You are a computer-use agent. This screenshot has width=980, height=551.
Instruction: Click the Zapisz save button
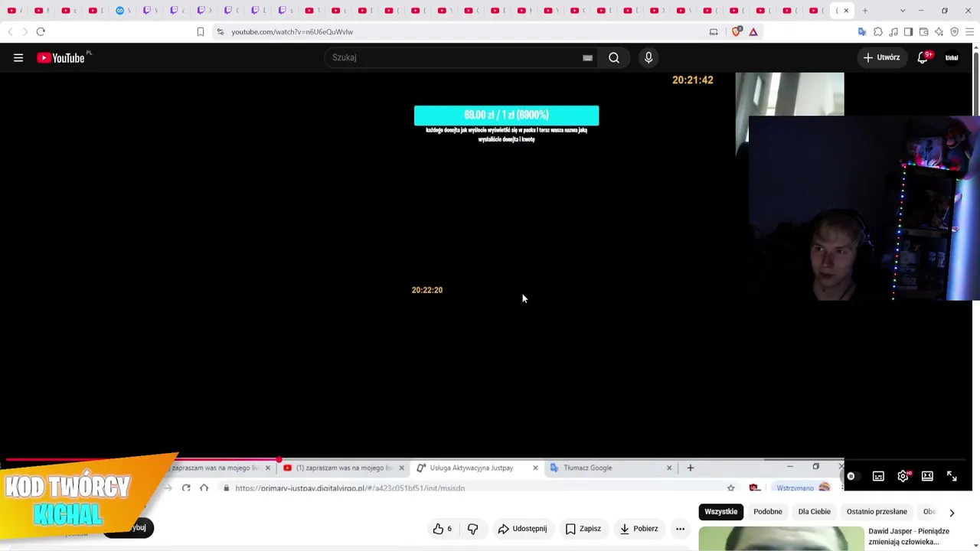point(583,529)
